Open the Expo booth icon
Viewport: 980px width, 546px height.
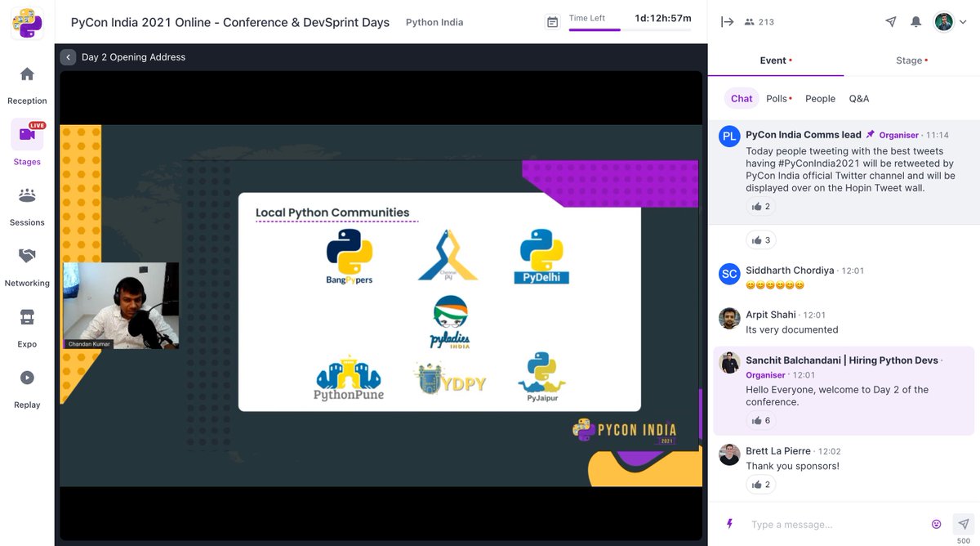click(x=27, y=316)
